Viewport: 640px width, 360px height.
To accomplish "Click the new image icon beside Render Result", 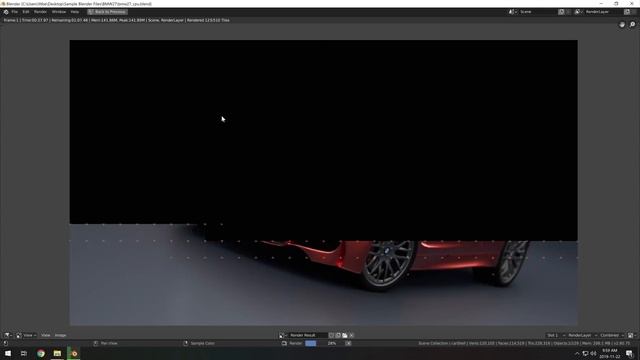I will click(x=338, y=335).
